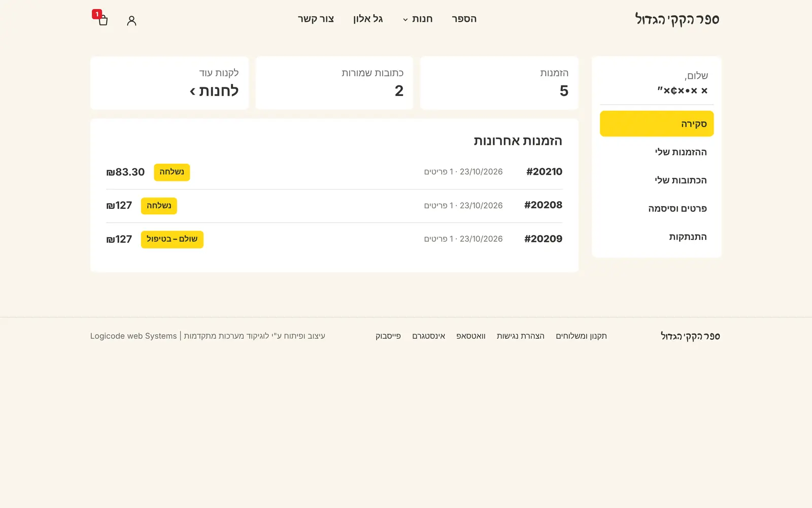Select the סקירה sidebar tab
This screenshot has height=508, width=812.
pyautogui.click(x=657, y=124)
